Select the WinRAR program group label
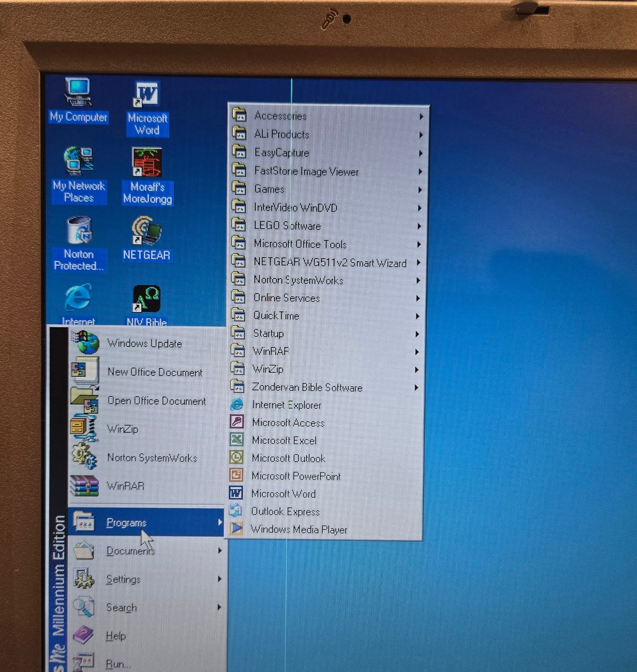This screenshot has height=672, width=637. (271, 351)
